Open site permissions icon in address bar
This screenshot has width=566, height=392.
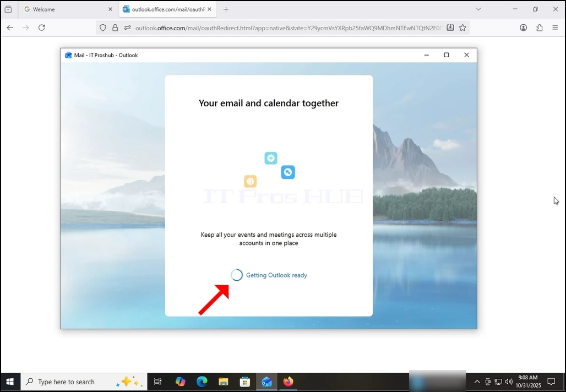[127, 28]
